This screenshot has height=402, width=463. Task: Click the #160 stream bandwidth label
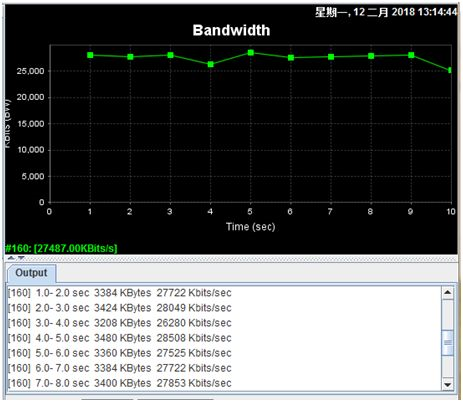click(61, 248)
